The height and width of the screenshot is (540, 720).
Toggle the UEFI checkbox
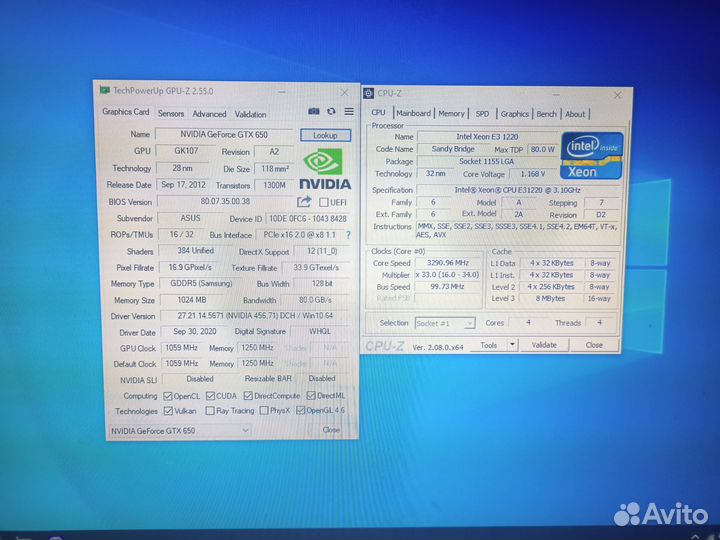point(324,202)
